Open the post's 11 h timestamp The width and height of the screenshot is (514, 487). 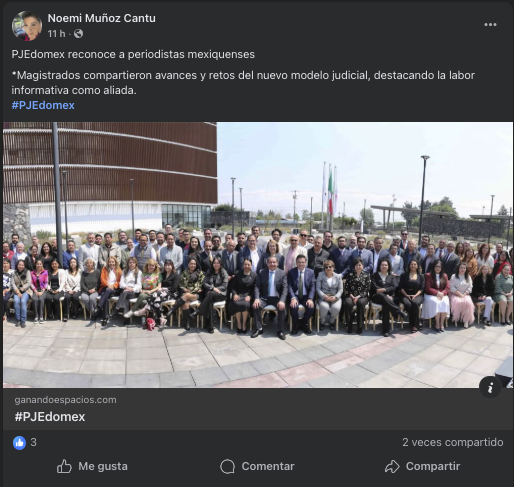click(x=56, y=34)
